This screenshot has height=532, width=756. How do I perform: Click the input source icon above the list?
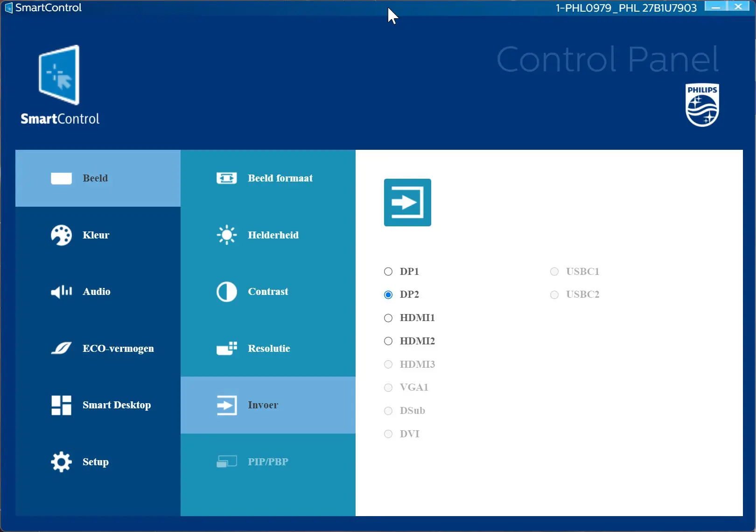click(407, 202)
